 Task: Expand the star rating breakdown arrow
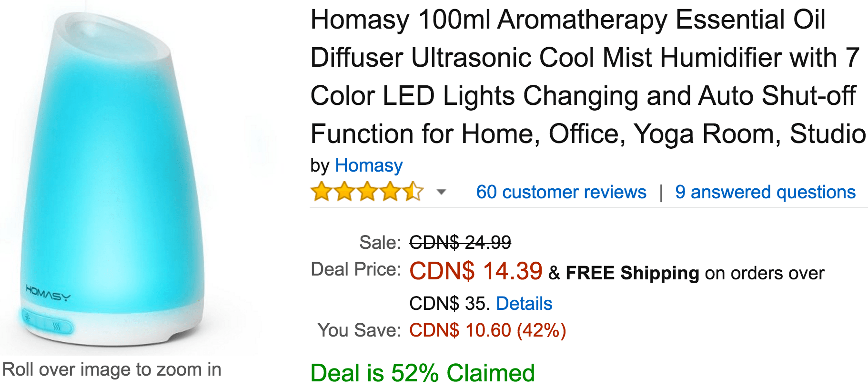pos(442,192)
